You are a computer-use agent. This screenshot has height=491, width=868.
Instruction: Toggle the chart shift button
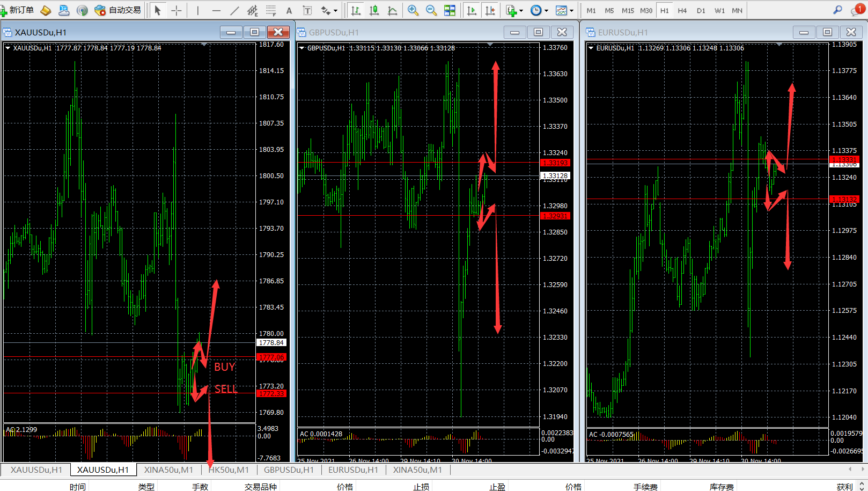click(x=490, y=10)
